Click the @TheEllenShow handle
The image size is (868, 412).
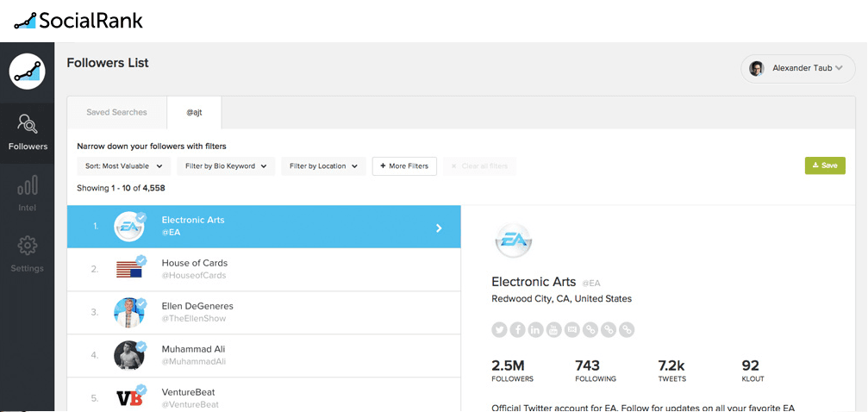[194, 318]
